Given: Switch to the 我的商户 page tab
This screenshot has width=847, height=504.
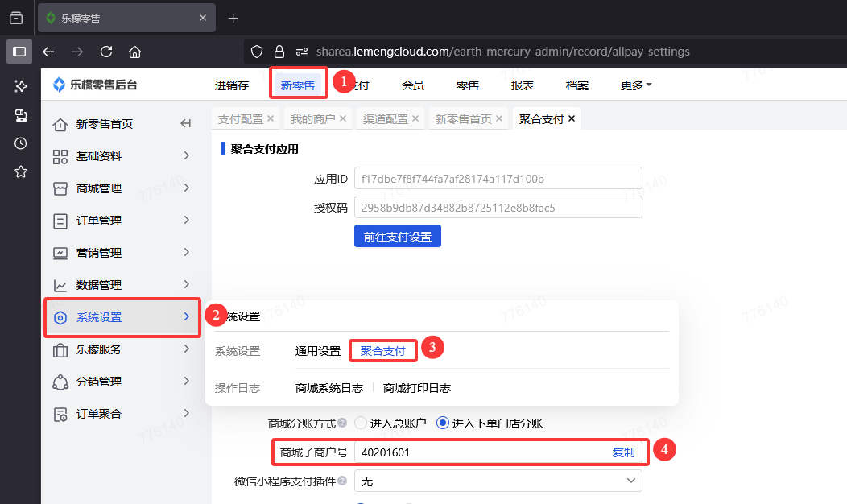Looking at the screenshot, I should pyautogui.click(x=312, y=119).
